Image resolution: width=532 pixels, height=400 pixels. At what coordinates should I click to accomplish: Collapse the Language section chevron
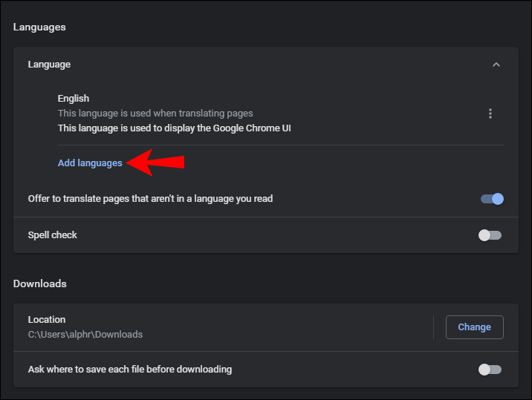click(x=496, y=65)
